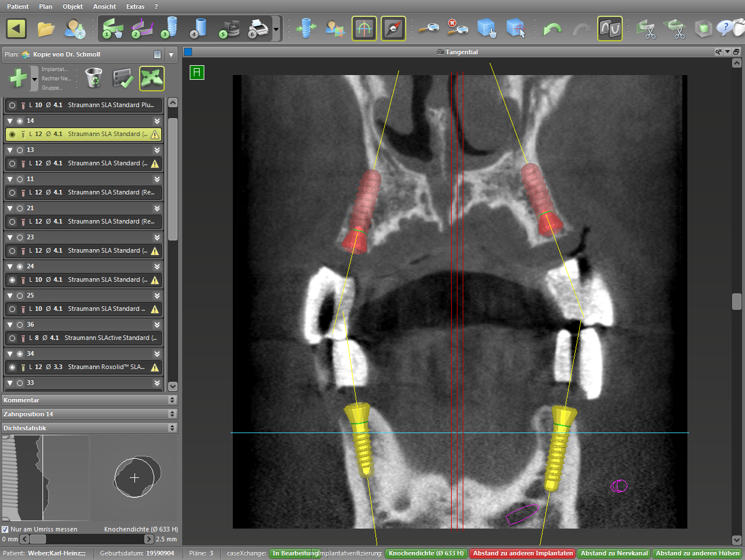This screenshot has width=745, height=560.
Task: Click the green 3D box icon
Action: [x=703, y=29]
